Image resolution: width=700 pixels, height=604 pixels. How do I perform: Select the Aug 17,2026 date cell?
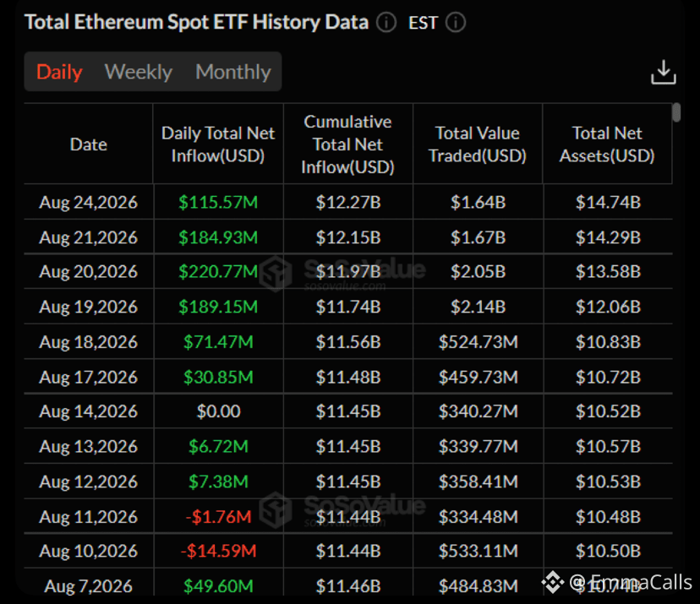(89, 377)
